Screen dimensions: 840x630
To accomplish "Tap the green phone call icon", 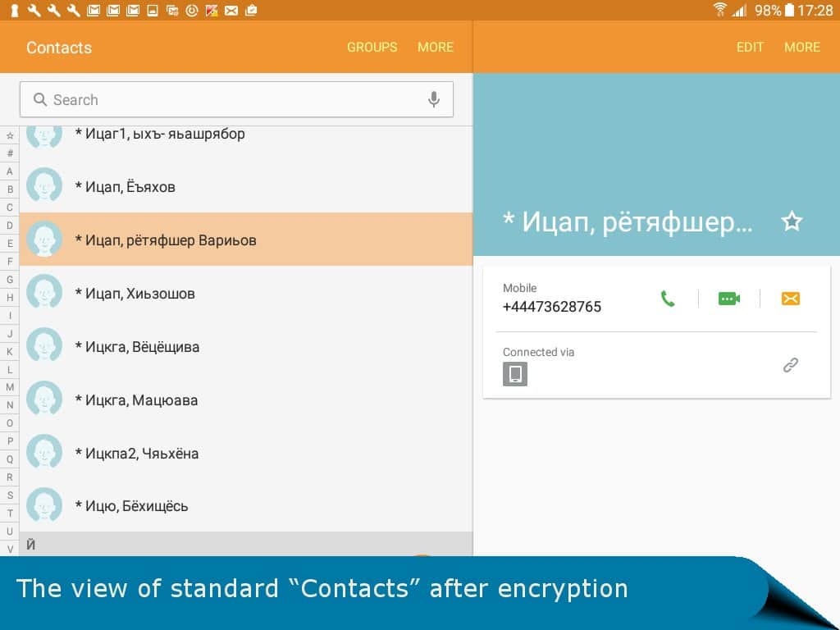I will 668,299.
